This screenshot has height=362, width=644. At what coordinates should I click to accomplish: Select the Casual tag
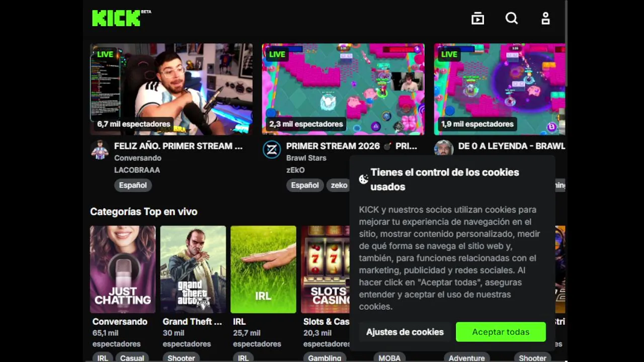click(132, 358)
